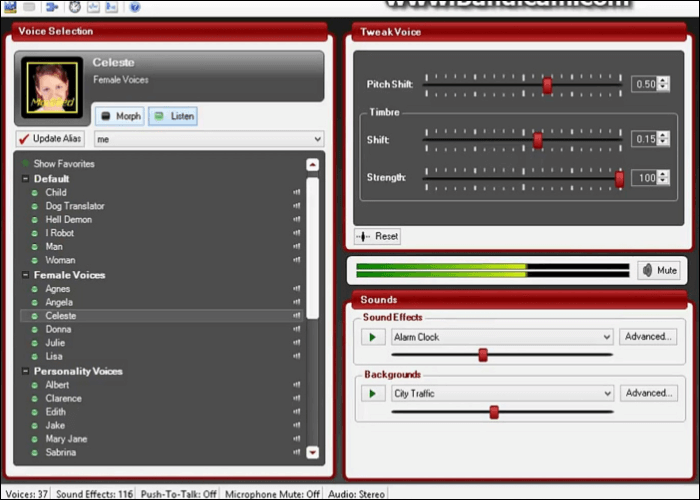700x500 pixels.
Task: Click the clock toolbar icon
Action: pos(75,7)
